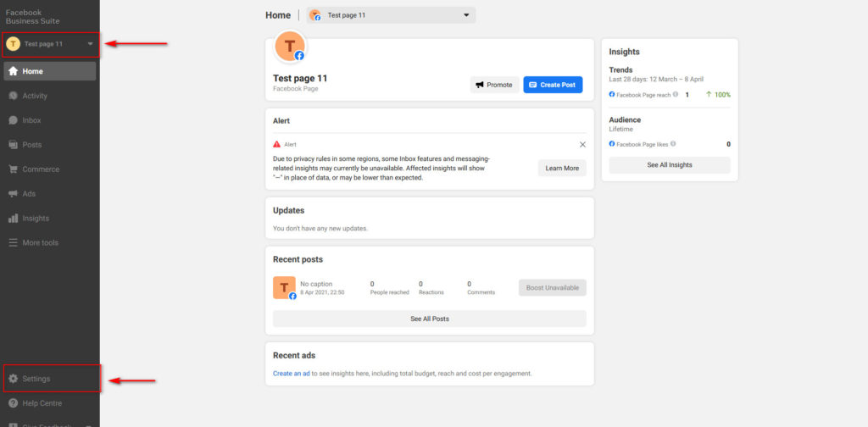The width and height of the screenshot is (868, 427).
Task: Click the See All Insights button
Action: (670, 165)
